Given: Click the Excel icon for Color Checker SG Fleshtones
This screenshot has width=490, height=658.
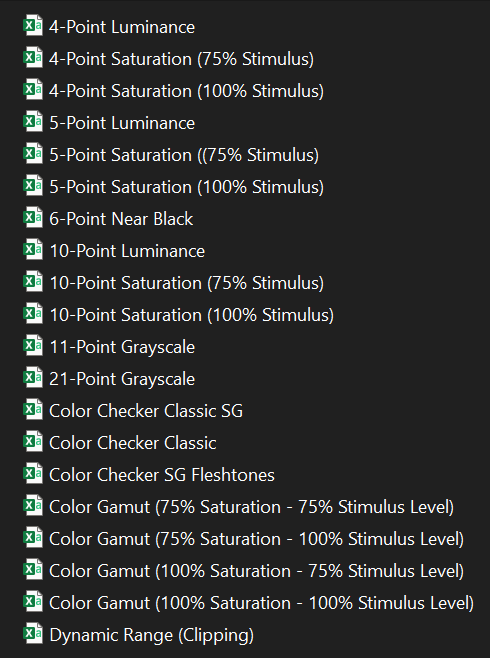Looking at the screenshot, I should click(33, 474).
